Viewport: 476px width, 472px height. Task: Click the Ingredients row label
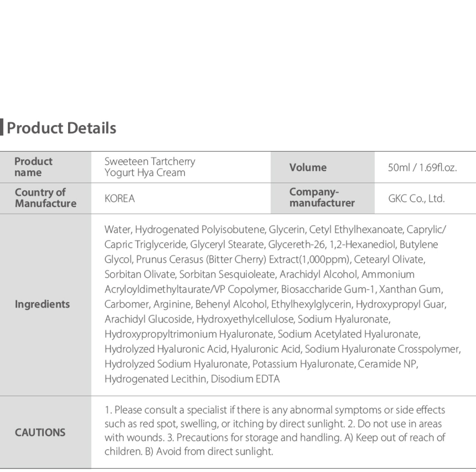(x=42, y=304)
